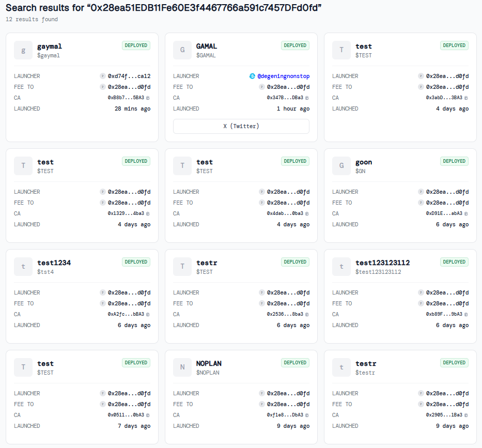Click the identicon beside gaymal's fee-to address
This screenshot has width=482, height=448.
(103, 87)
